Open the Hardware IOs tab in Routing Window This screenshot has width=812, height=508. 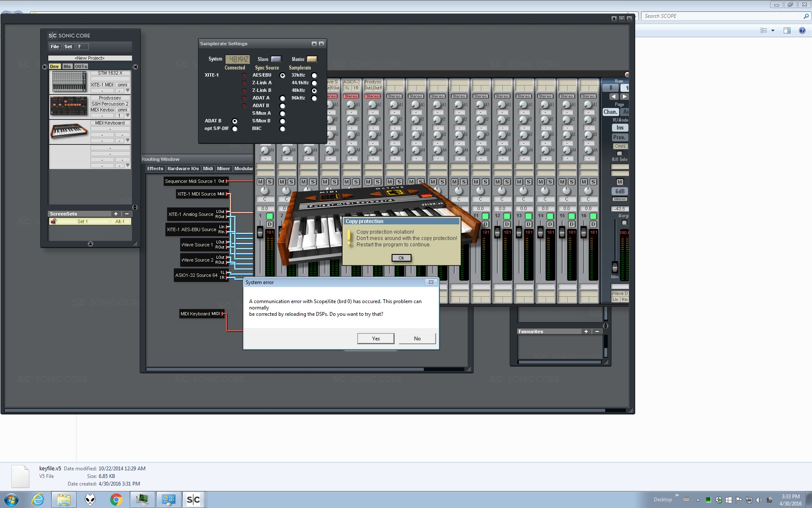pos(183,168)
